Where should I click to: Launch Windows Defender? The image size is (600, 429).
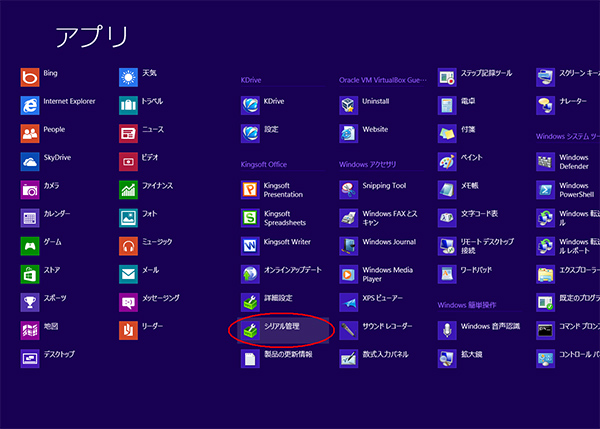coord(546,161)
